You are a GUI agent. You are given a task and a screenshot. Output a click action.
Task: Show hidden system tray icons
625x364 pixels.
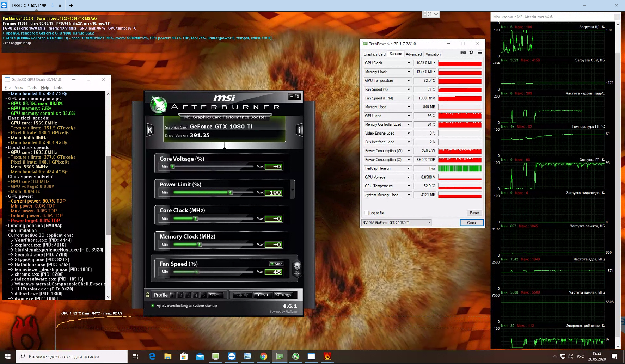(555, 357)
